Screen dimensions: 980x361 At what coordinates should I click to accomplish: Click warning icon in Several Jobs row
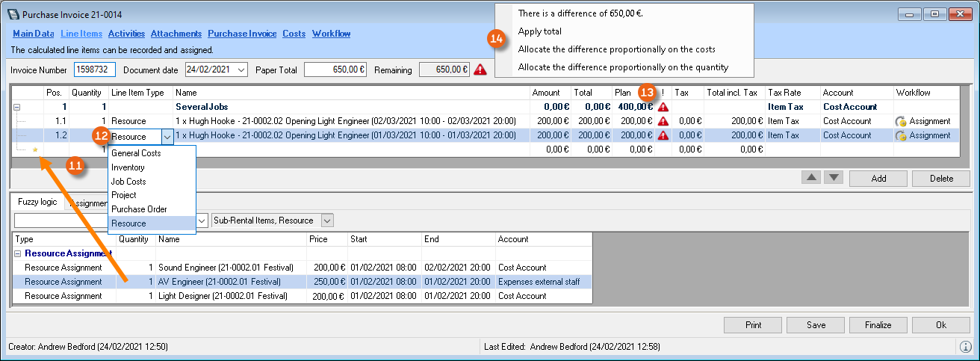[663, 107]
